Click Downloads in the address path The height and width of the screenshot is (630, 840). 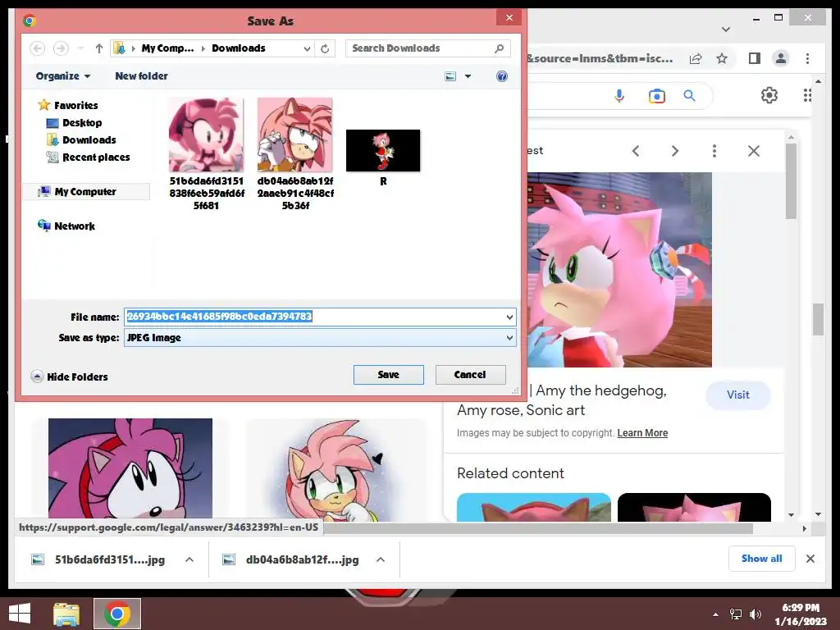pyautogui.click(x=239, y=48)
